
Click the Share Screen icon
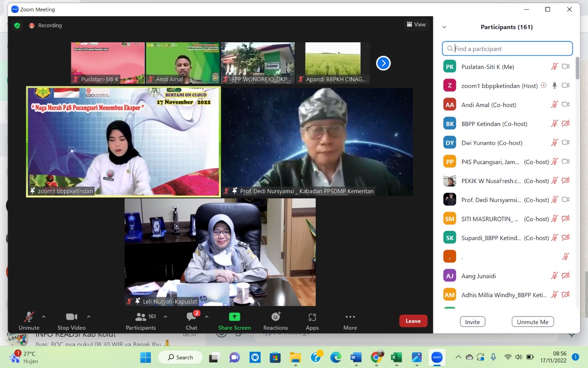tap(234, 317)
